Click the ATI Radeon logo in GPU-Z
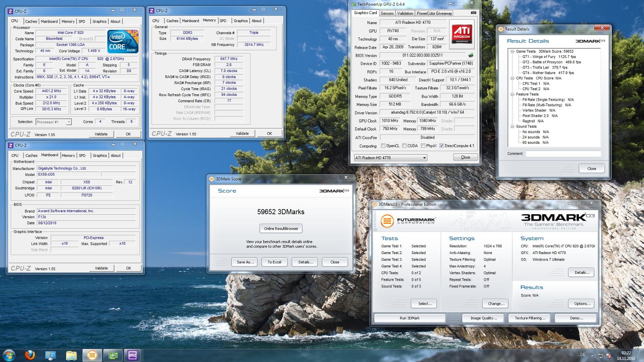This screenshot has height=362, width=644. (462, 34)
